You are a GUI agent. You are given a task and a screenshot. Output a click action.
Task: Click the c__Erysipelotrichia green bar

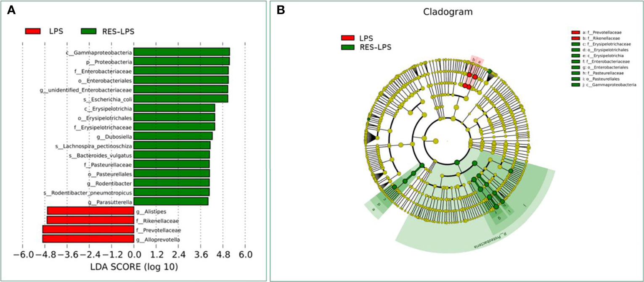coord(175,108)
